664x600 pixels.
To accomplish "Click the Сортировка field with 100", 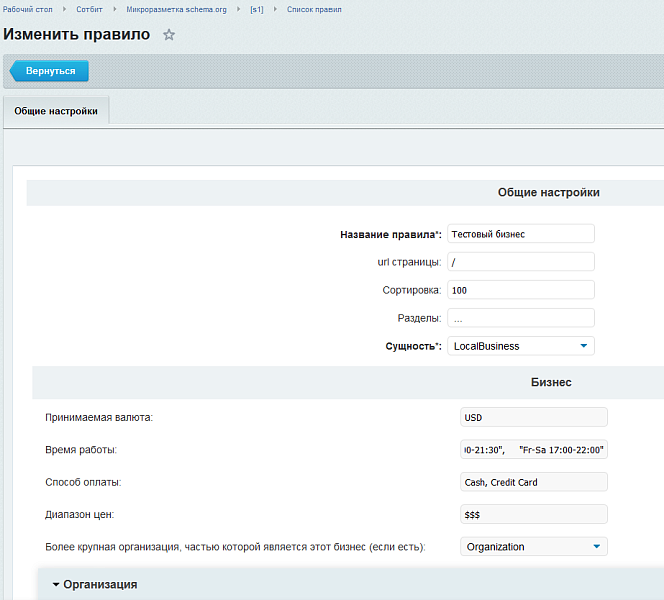I will point(520,290).
